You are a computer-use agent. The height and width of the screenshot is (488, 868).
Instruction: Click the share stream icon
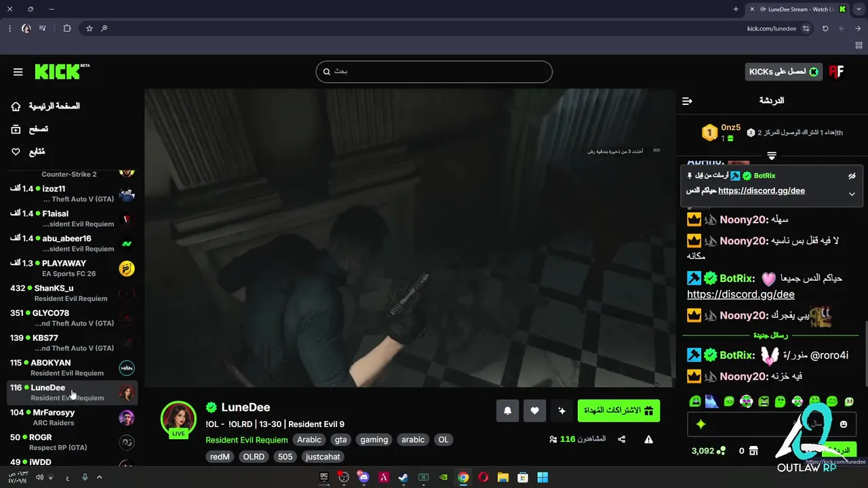[622, 440]
